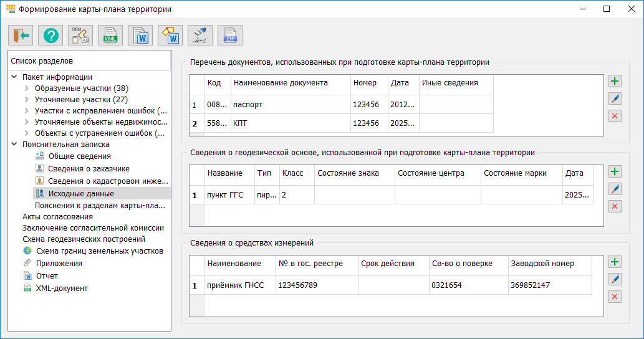Viewport: 644px width, 339px height.
Task: Open Акты согласования section
Action: (57, 217)
